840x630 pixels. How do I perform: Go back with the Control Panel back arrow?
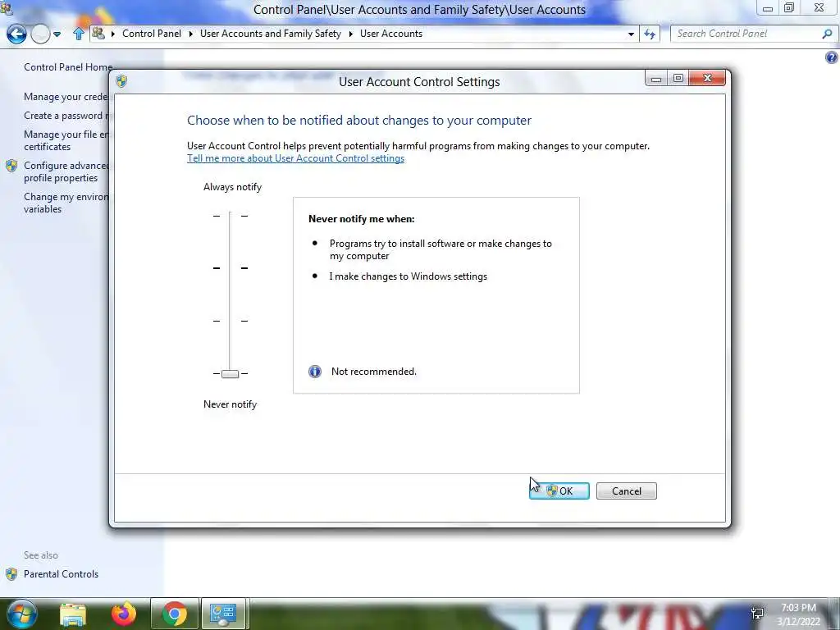pyautogui.click(x=16, y=34)
